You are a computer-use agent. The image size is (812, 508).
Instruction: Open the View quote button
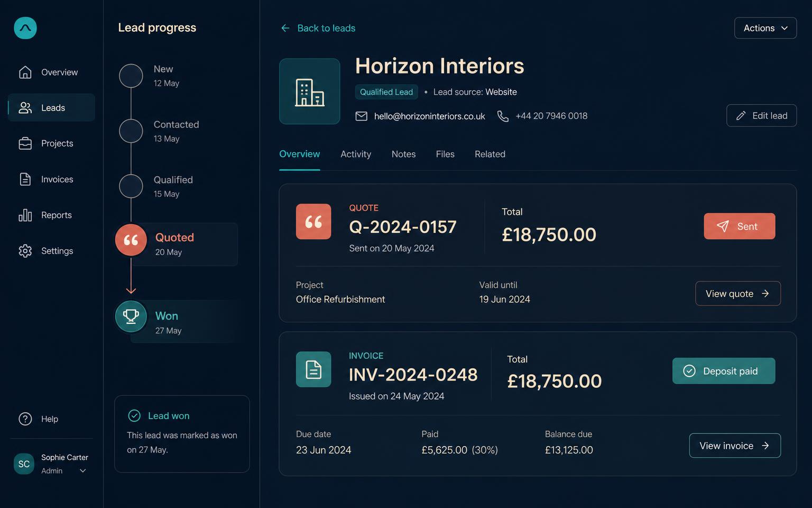point(738,294)
